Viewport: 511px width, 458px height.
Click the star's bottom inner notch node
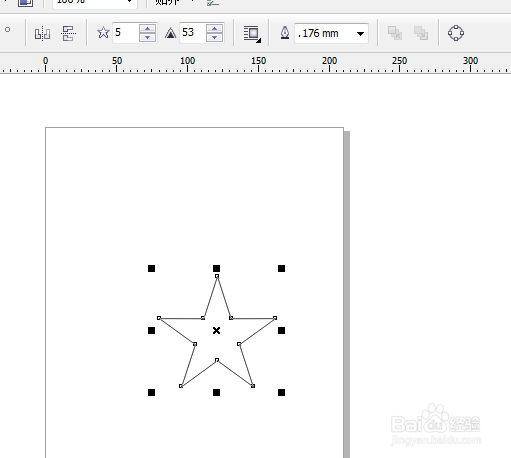click(217, 360)
